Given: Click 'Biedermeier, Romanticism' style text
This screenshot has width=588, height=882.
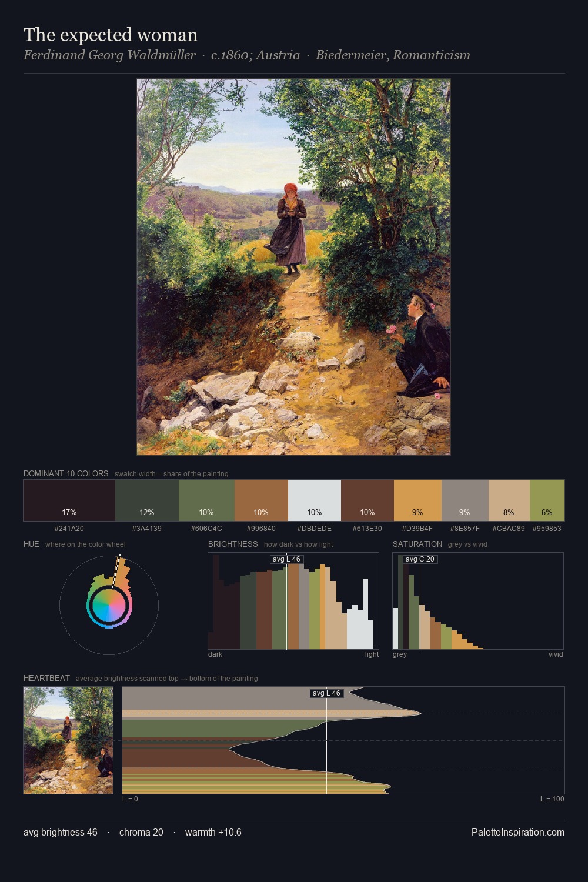Looking at the screenshot, I should [393, 55].
